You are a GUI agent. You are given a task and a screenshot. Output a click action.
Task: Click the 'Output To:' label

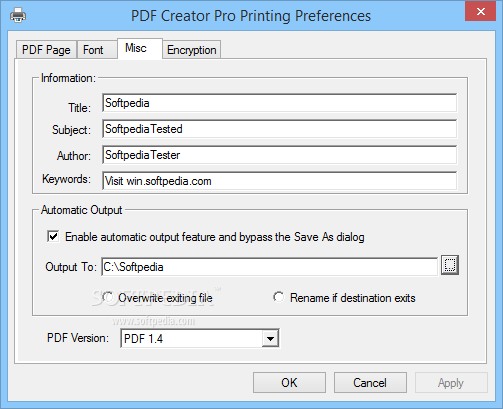click(x=71, y=267)
